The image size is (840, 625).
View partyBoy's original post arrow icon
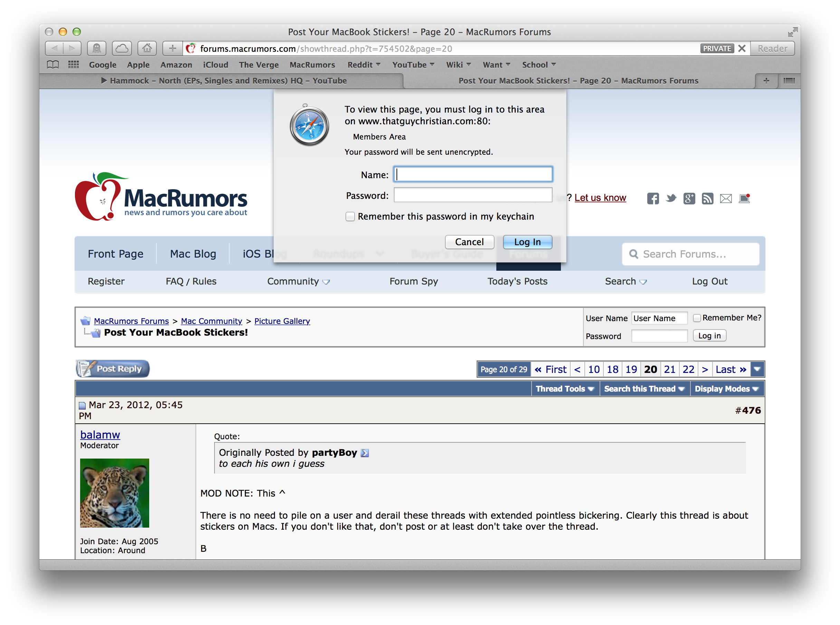tap(365, 453)
